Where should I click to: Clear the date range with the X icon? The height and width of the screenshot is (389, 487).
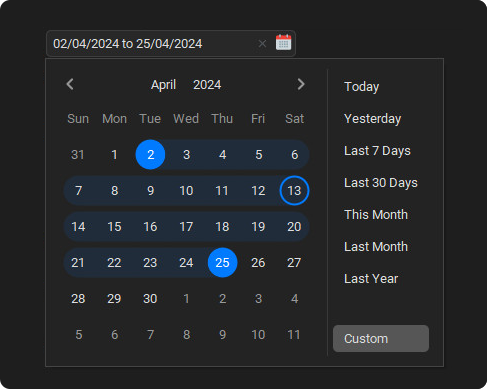(x=262, y=43)
